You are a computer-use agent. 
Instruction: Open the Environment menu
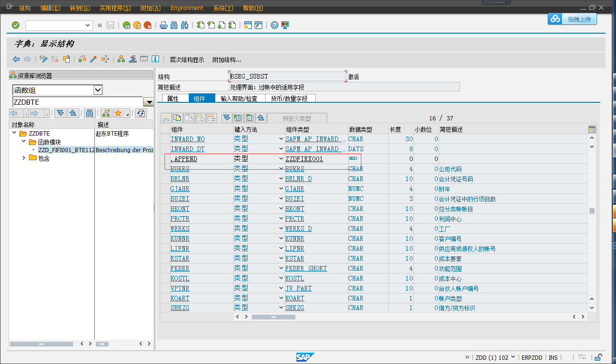click(x=187, y=8)
